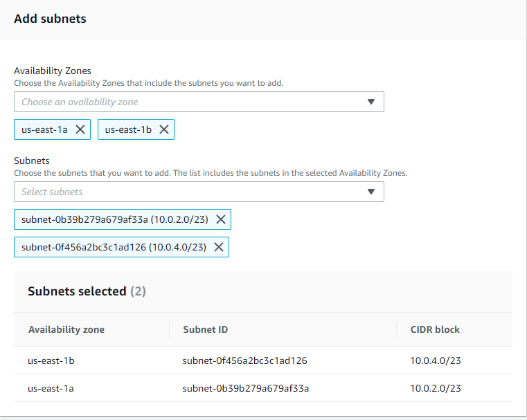Click the Subnets selected (2) heading
This screenshot has height=420, width=527.
coord(87,291)
